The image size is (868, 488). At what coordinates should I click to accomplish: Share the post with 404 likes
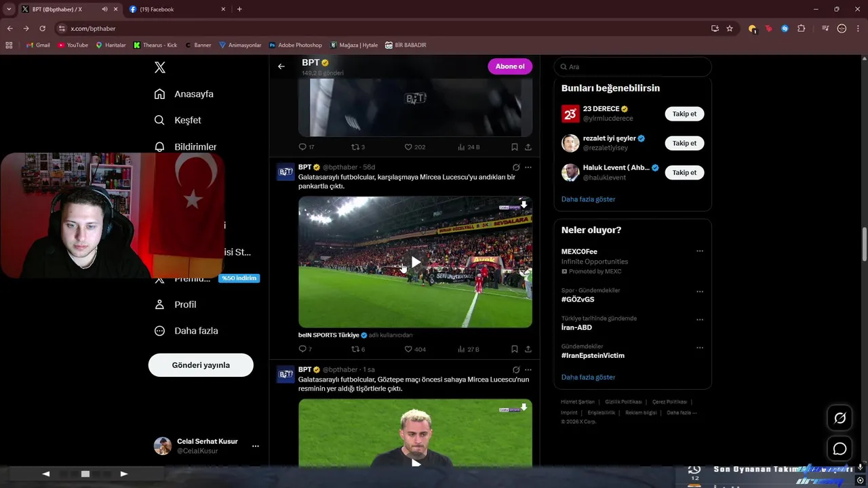[x=528, y=349]
